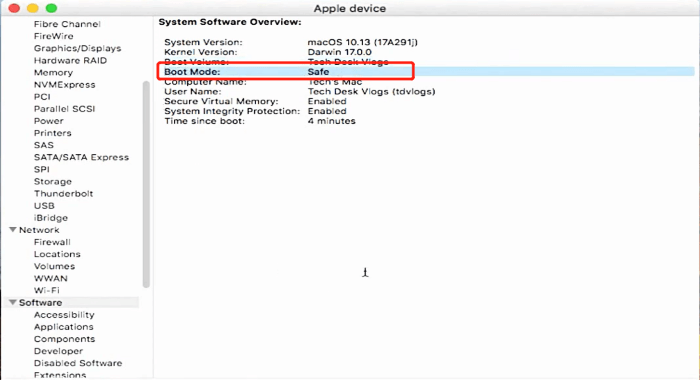This screenshot has height=380, width=700.
Task: Select System Integrity Protection label
Action: (232, 111)
